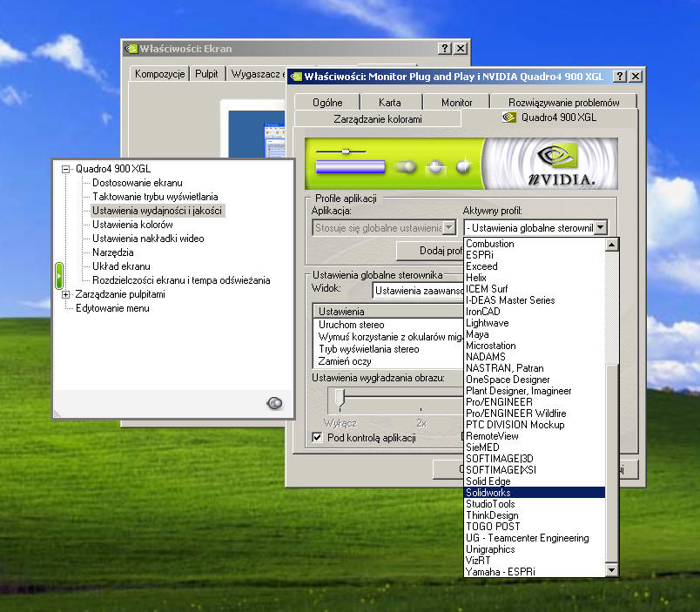
Task: Choose NASTRAN, Patran profile
Action: tap(535, 368)
